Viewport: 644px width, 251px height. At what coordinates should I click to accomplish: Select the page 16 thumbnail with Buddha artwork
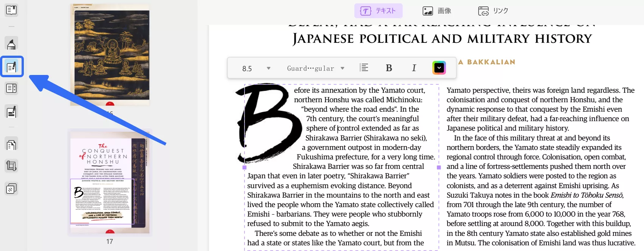coord(109,55)
